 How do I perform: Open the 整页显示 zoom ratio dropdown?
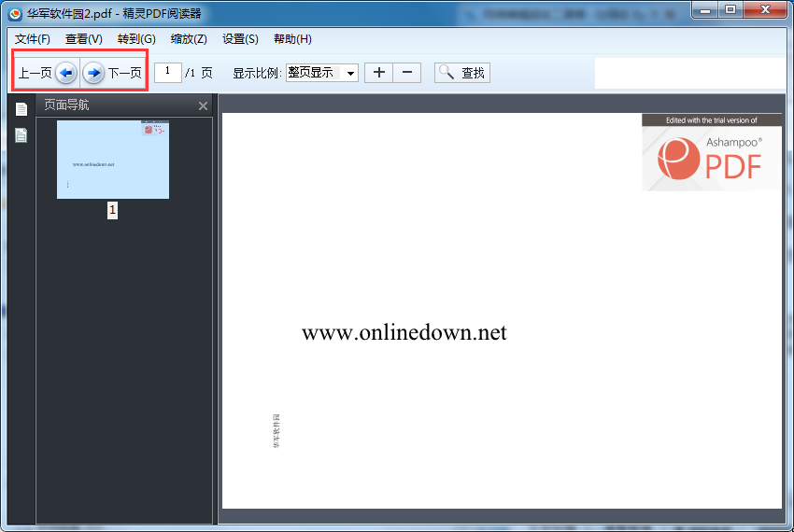(322, 73)
